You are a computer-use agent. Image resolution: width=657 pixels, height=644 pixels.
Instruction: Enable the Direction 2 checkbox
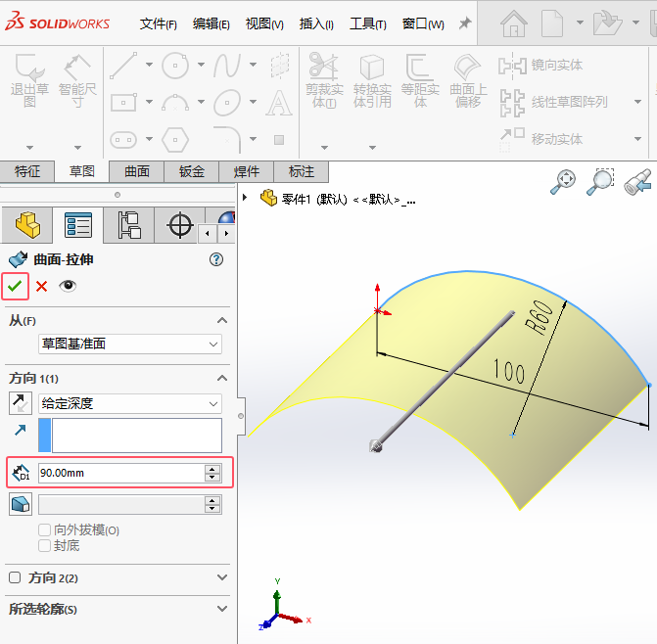15,577
